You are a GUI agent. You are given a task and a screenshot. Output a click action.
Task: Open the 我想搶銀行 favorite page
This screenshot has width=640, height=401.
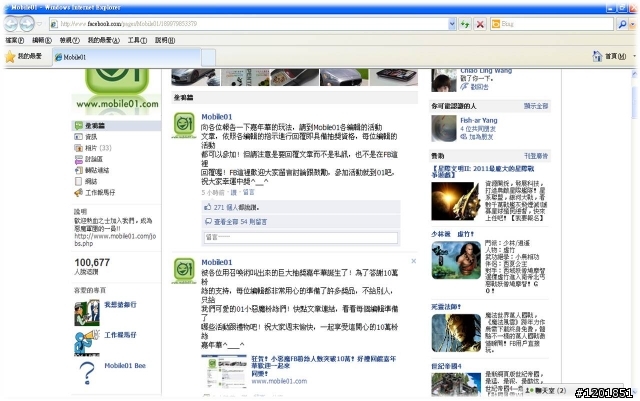point(120,305)
